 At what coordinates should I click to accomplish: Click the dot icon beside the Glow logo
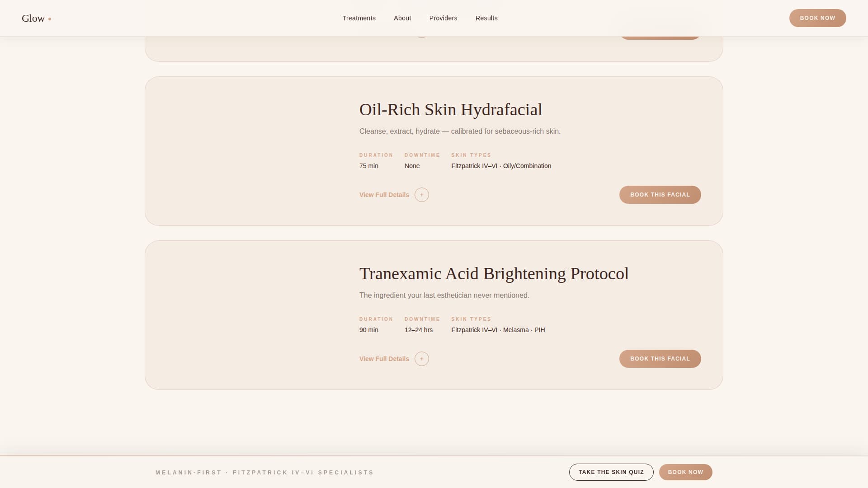(x=50, y=19)
